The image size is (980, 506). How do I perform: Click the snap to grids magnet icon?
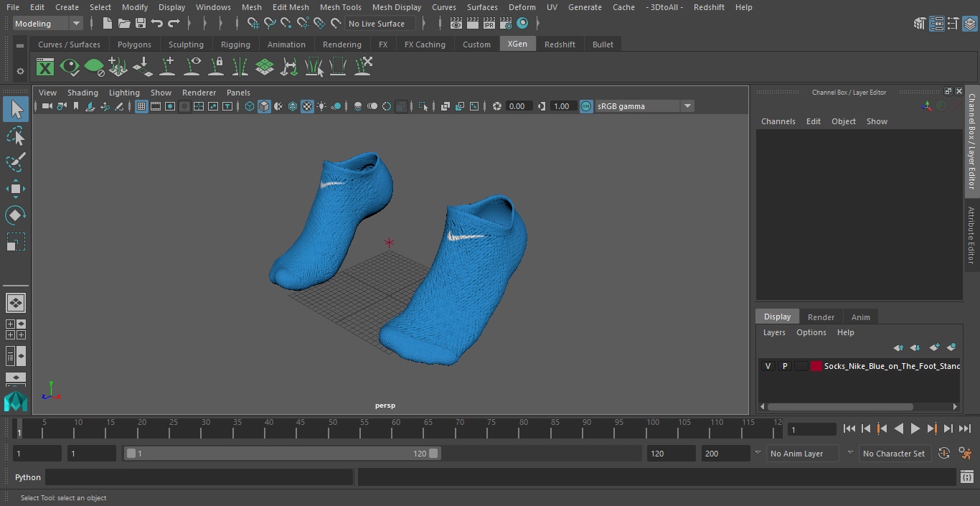pos(253,24)
